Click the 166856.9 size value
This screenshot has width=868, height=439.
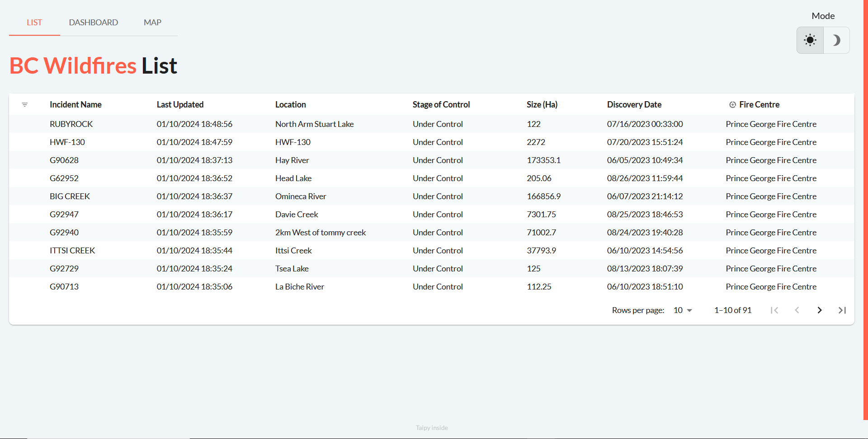(x=544, y=196)
